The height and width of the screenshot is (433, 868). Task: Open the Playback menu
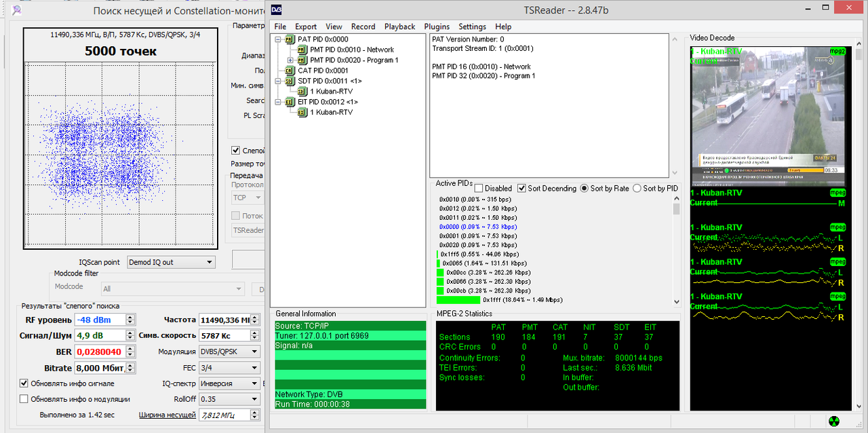click(x=399, y=26)
